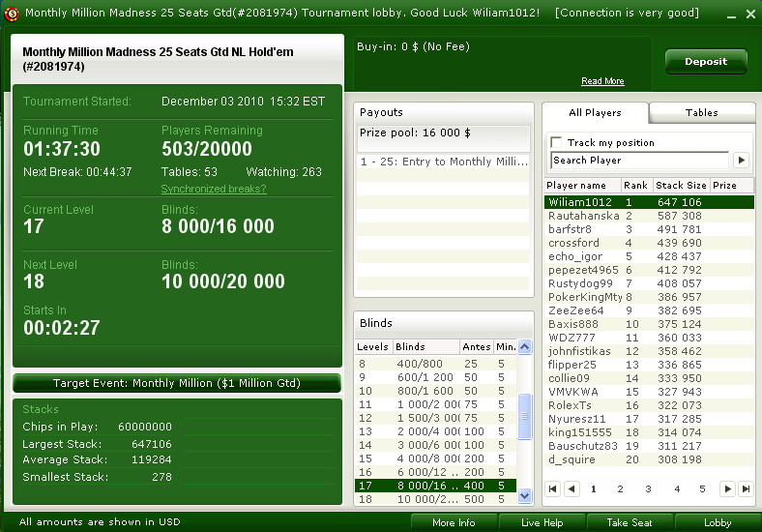762x532 pixels.
Task: Click the search player go arrow
Action: click(x=741, y=160)
